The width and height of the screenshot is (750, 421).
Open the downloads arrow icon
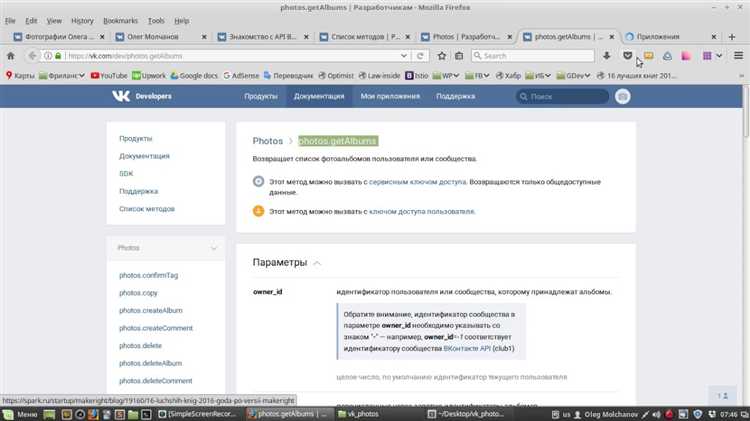pos(607,56)
